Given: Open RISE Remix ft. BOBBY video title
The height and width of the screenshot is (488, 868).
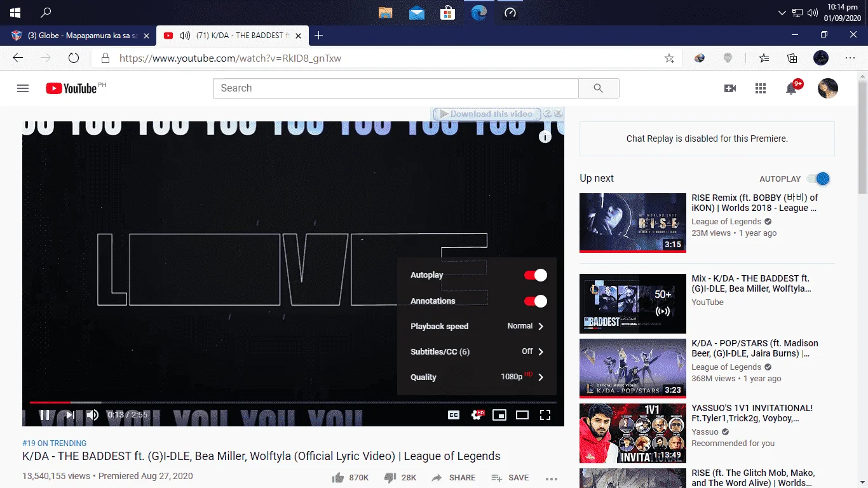Looking at the screenshot, I should (755, 203).
